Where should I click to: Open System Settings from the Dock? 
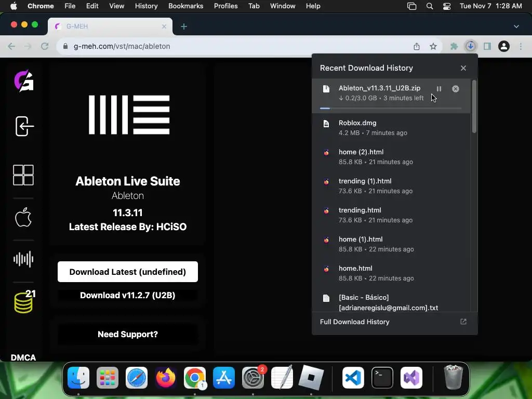pos(253,378)
